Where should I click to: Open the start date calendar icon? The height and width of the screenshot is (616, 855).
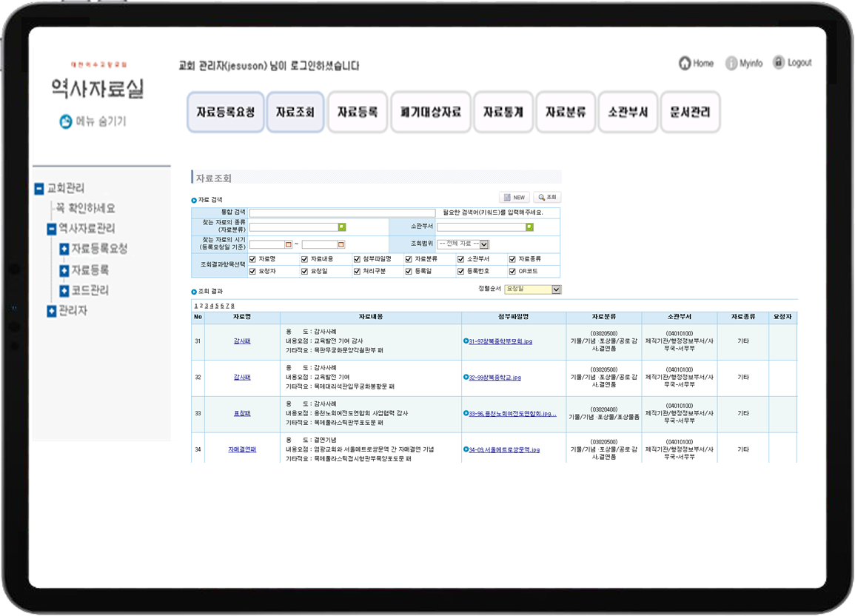pos(289,244)
